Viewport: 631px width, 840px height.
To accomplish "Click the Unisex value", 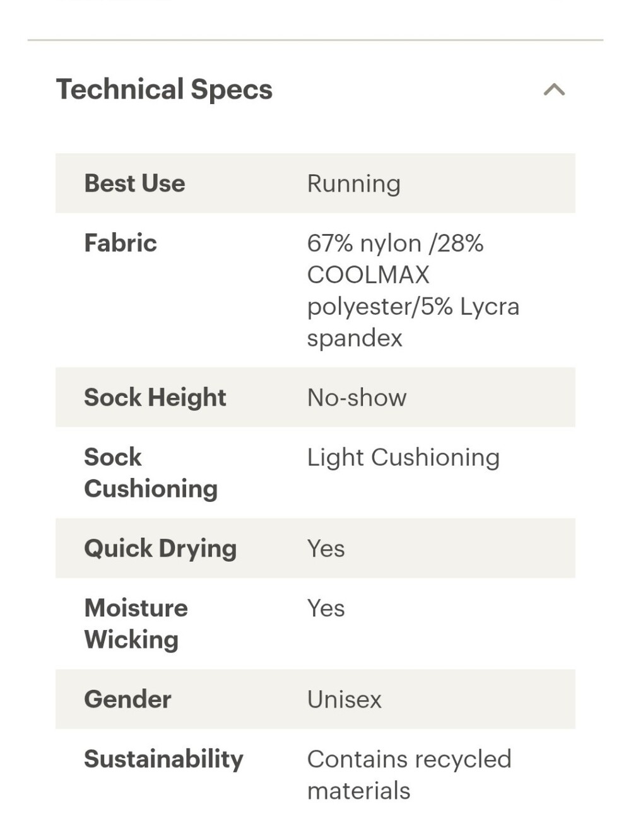I will (x=344, y=699).
